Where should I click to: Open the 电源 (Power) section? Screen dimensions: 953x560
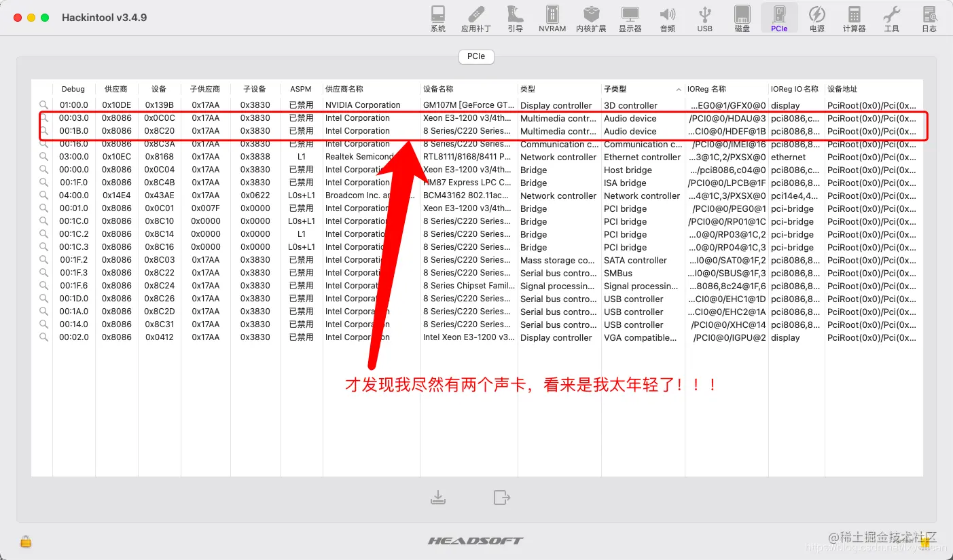coord(817,19)
